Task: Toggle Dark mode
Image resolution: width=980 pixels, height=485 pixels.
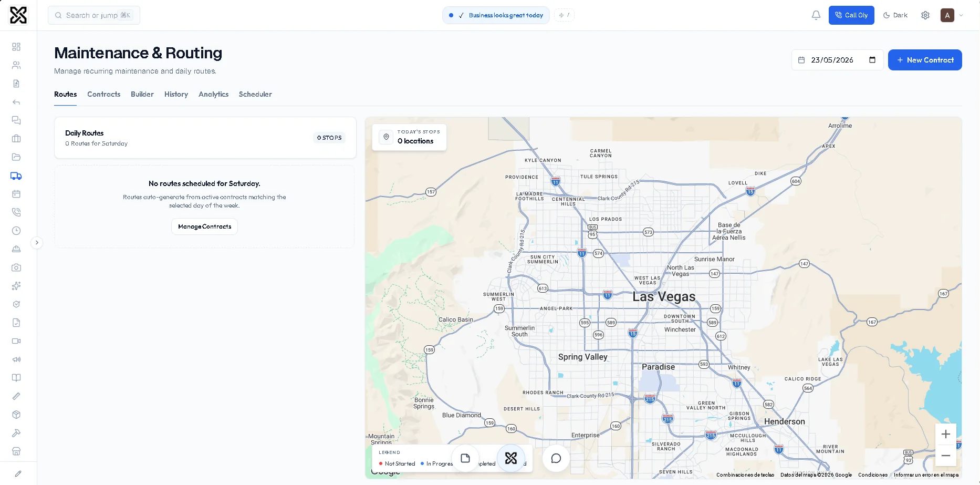Action: [895, 15]
